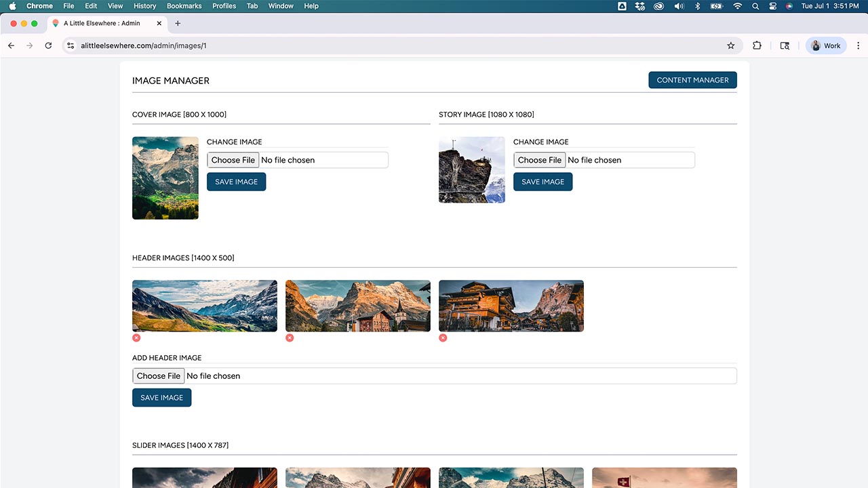This screenshot has height=488, width=868.
Task: Click the third header image thumbnail
Action: tap(511, 306)
